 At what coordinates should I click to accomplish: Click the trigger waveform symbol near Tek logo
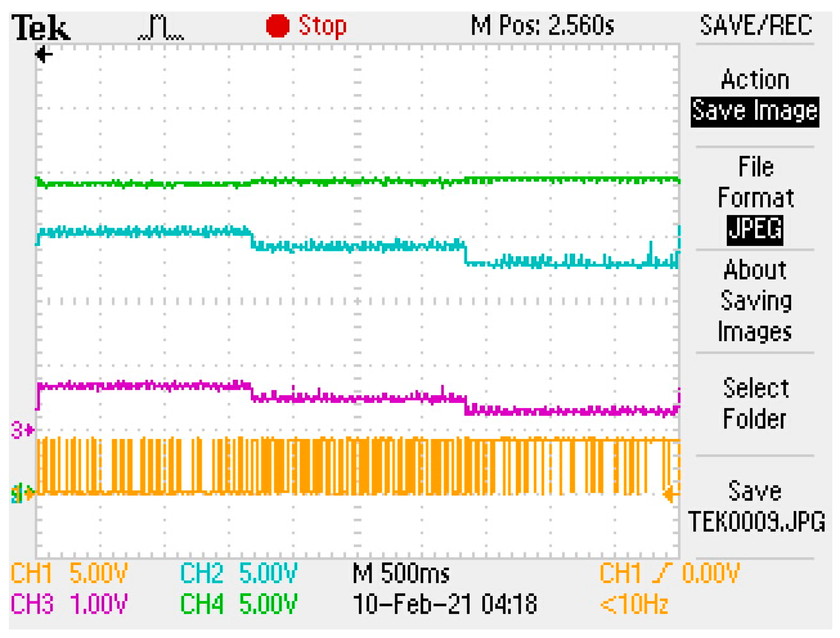point(160,27)
